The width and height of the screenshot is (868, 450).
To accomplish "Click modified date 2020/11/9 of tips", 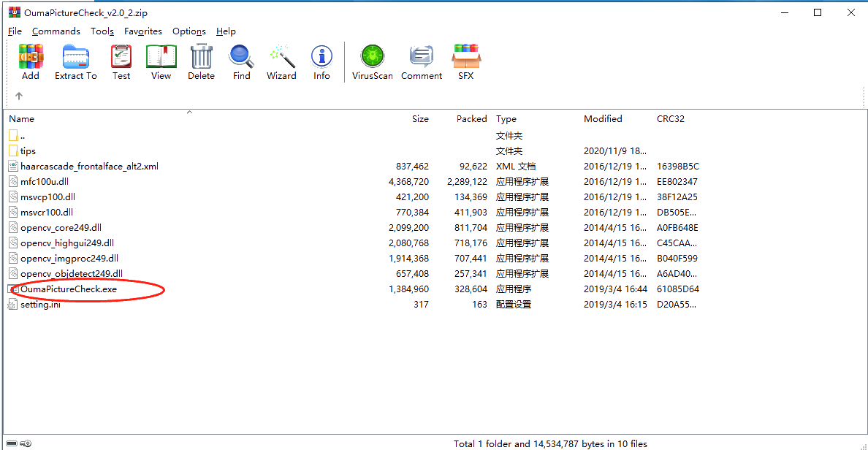I will tap(615, 150).
